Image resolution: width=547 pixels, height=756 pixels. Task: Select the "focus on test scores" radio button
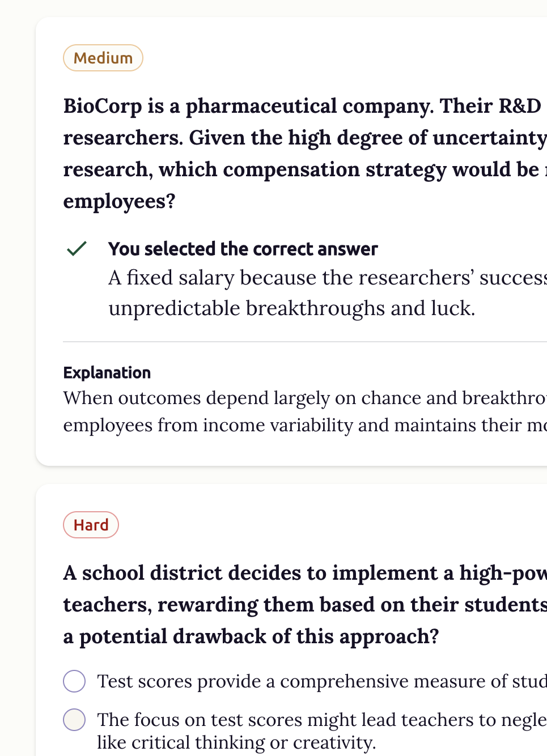pos(74,720)
